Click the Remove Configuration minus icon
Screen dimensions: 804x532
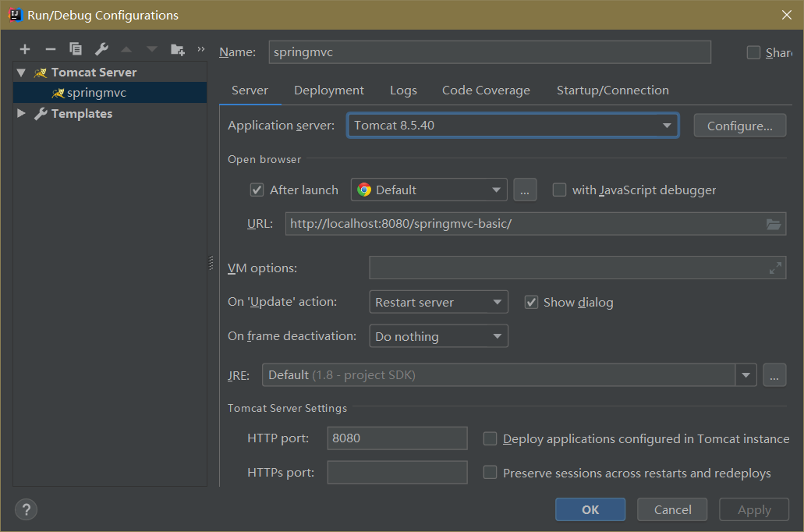click(51, 49)
